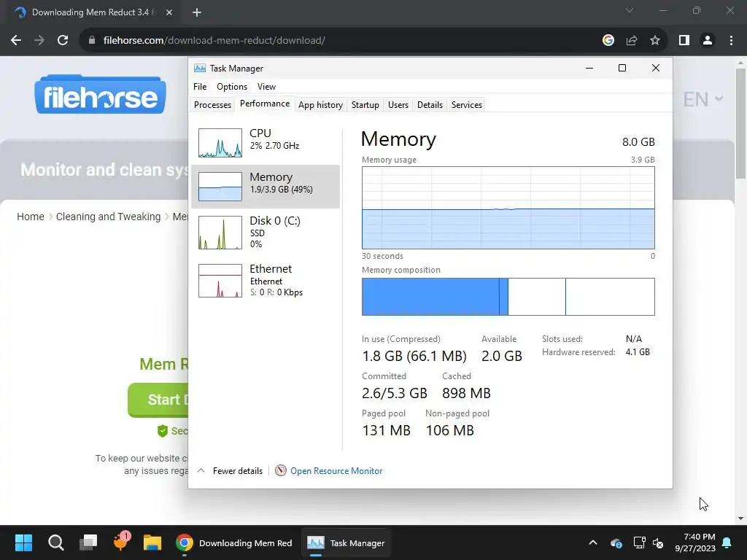Open the View menu in Task Manager
747x560 pixels.
pos(266,87)
